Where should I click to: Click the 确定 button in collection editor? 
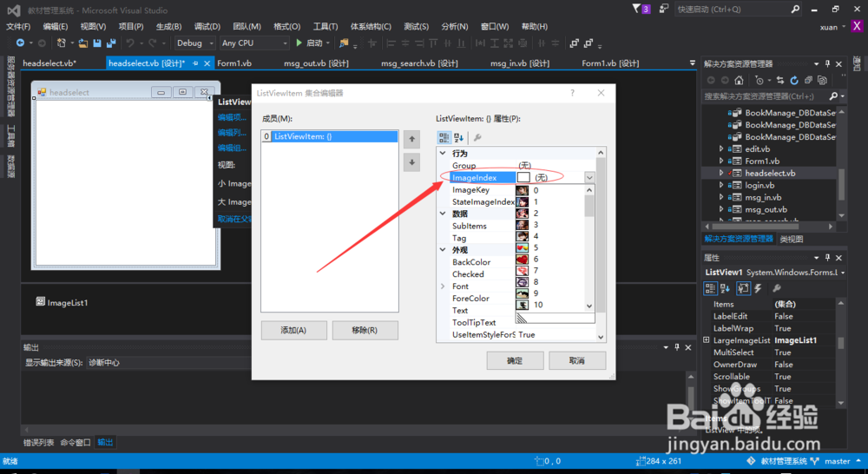click(515, 360)
